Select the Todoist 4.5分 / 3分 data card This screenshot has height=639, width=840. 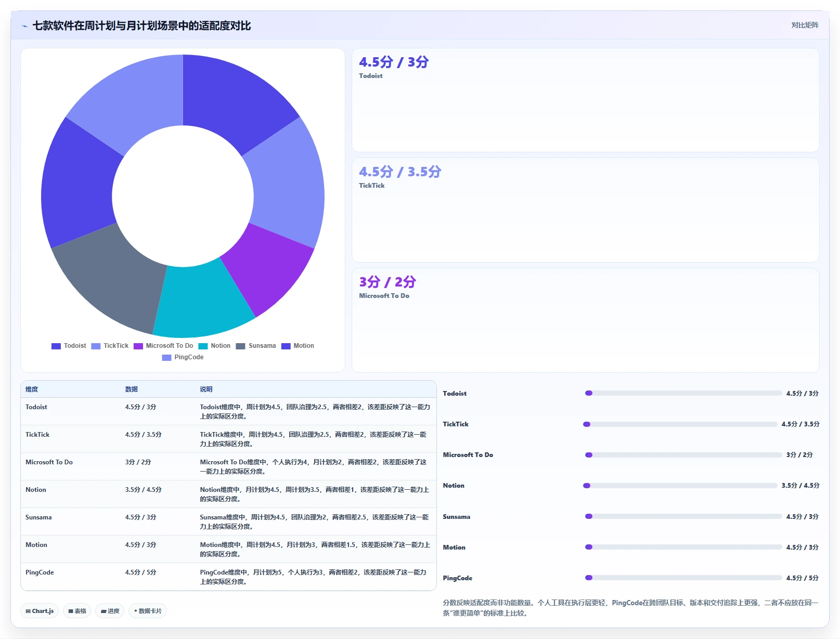(x=585, y=100)
